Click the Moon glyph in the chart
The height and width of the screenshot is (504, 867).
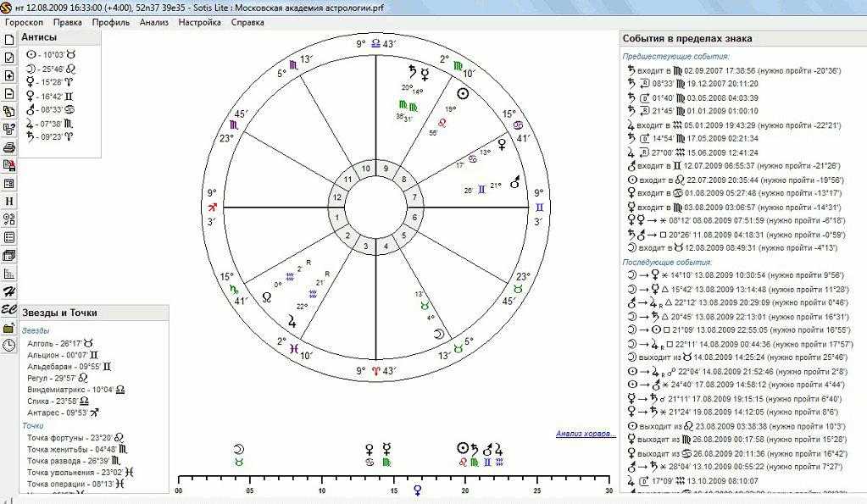coord(438,333)
